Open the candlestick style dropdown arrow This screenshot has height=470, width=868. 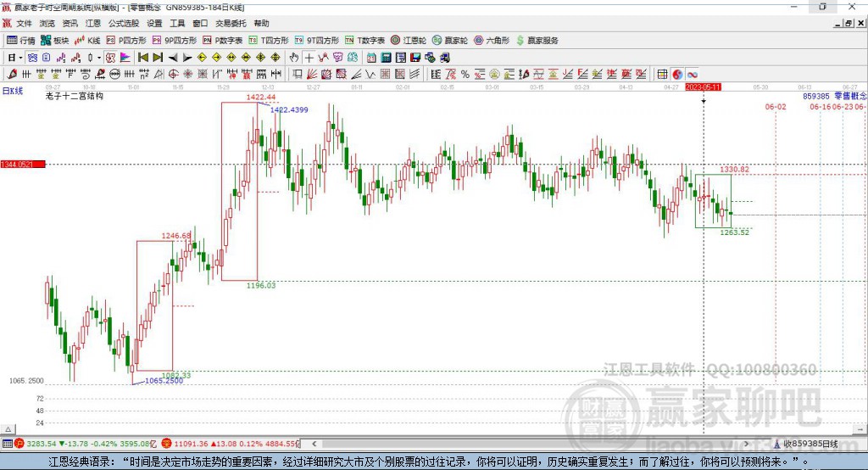coord(99,57)
